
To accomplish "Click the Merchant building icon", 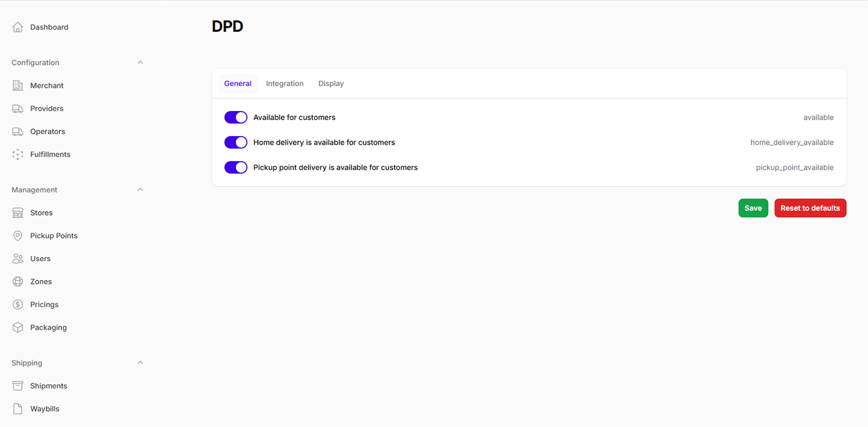I will (18, 86).
